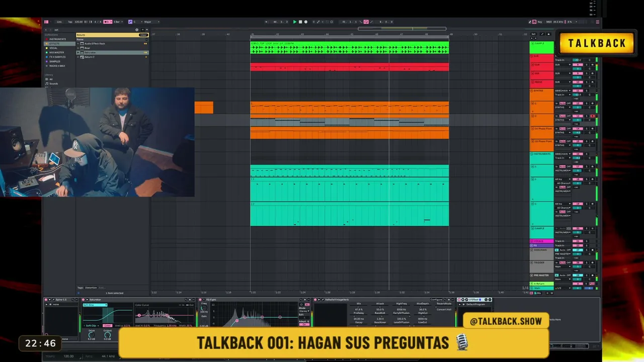Click the round Arrangement Record button

coord(305,22)
